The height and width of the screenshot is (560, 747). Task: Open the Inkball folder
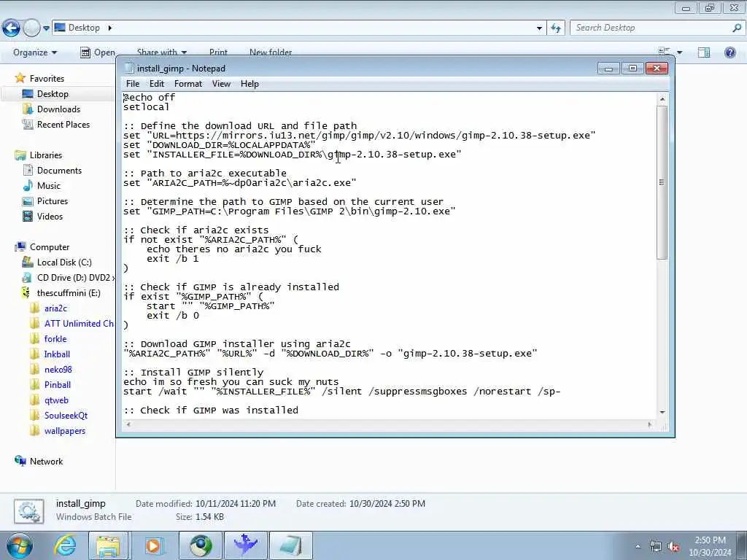click(57, 354)
